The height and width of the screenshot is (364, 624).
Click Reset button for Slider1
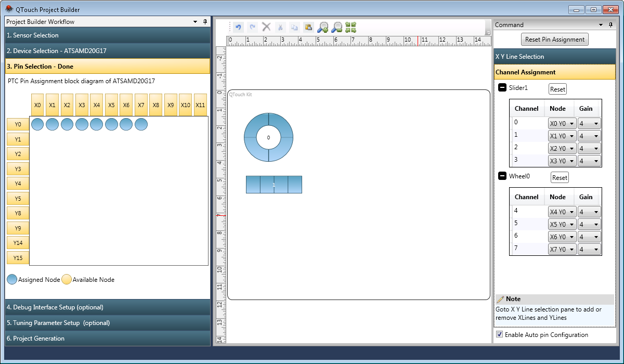pyautogui.click(x=557, y=89)
